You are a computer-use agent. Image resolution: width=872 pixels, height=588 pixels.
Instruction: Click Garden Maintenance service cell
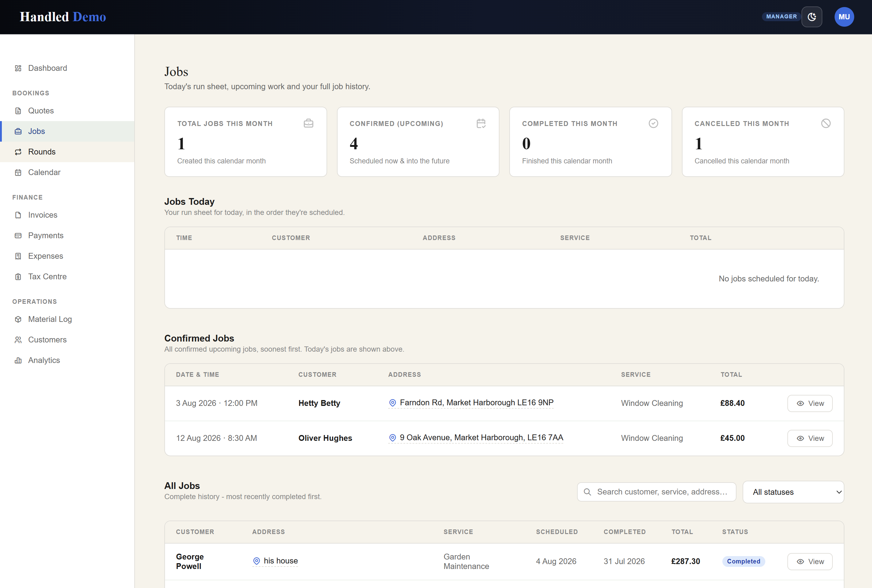click(x=466, y=561)
